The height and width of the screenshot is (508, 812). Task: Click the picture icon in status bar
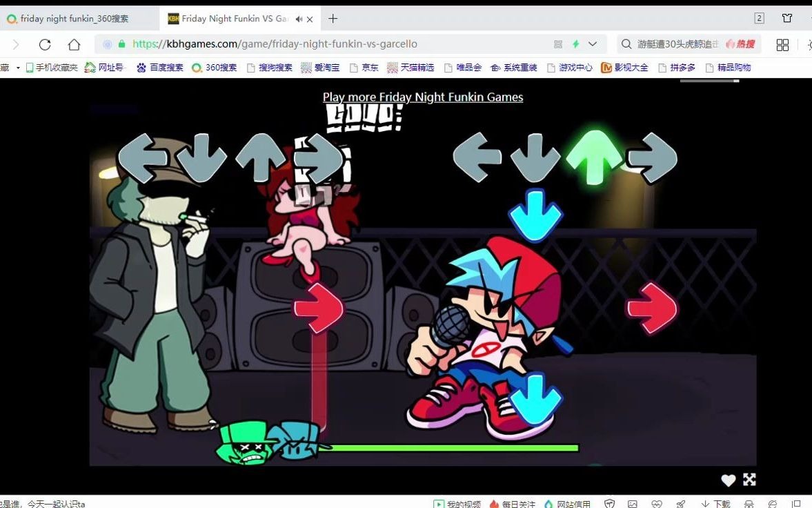coord(633,503)
